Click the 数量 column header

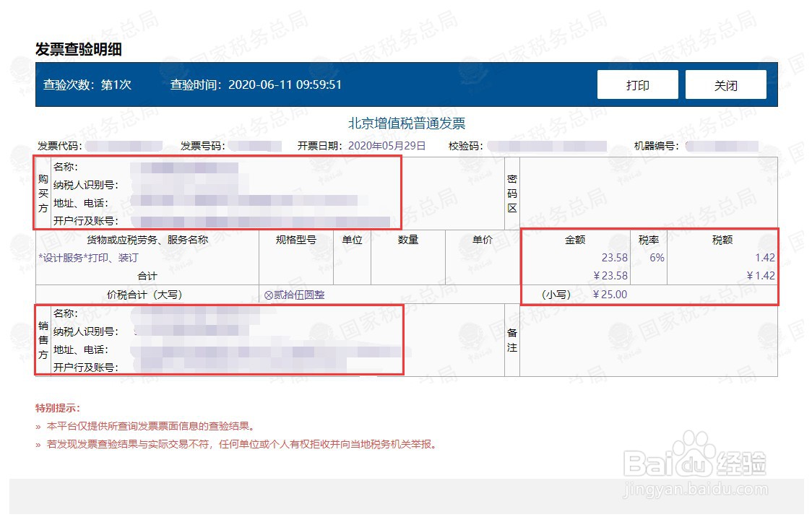point(408,240)
